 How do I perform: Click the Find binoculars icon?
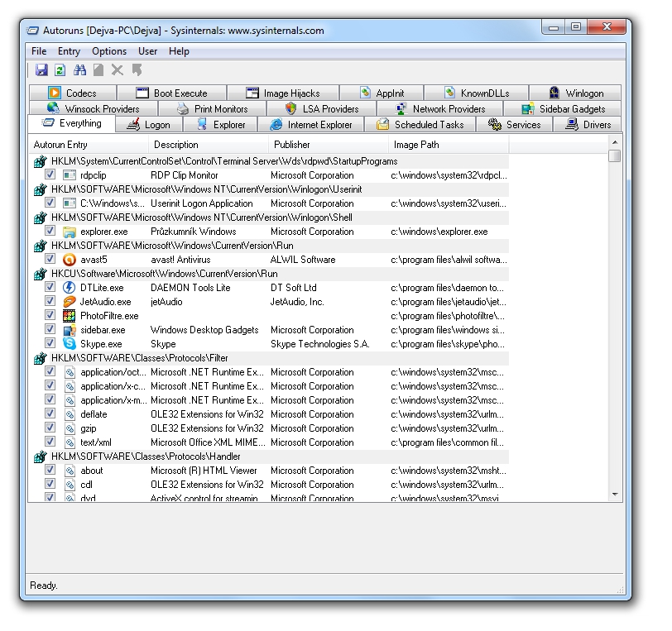click(x=80, y=71)
